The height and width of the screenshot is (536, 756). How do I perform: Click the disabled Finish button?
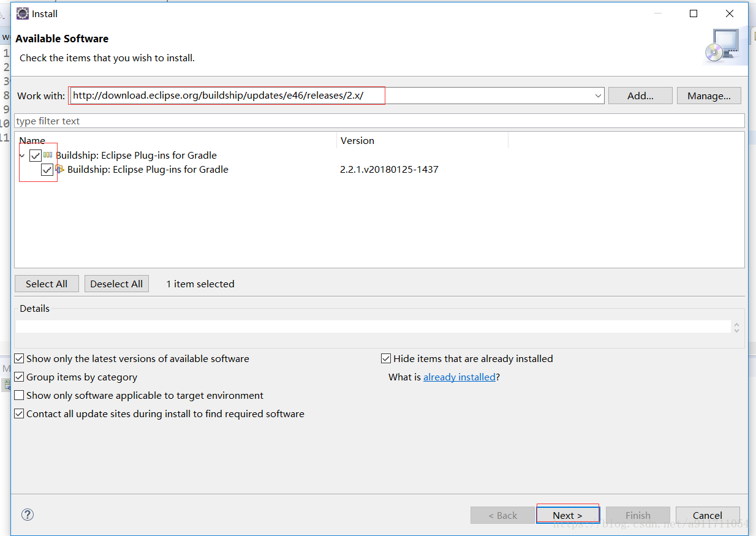[x=638, y=515]
